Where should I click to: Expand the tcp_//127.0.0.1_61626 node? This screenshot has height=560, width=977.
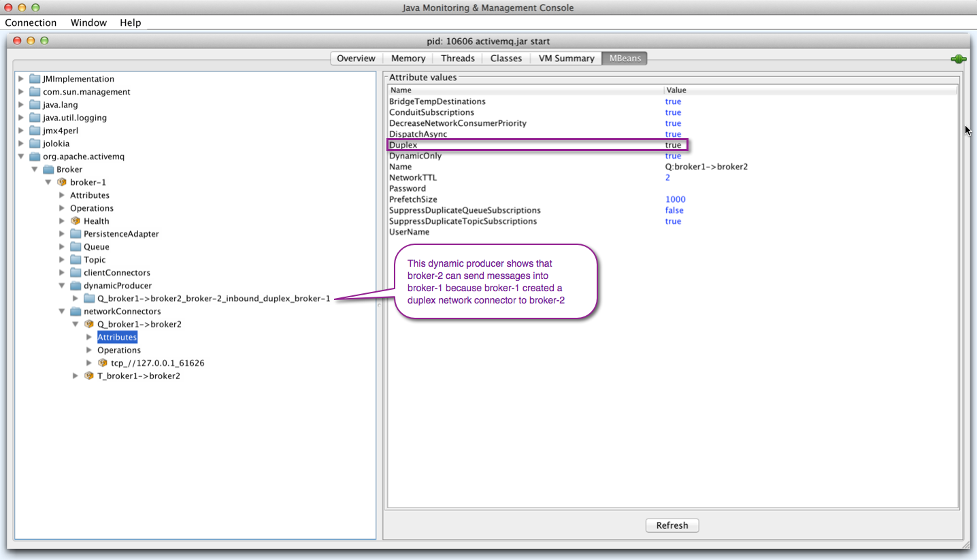pyautogui.click(x=89, y=363)
